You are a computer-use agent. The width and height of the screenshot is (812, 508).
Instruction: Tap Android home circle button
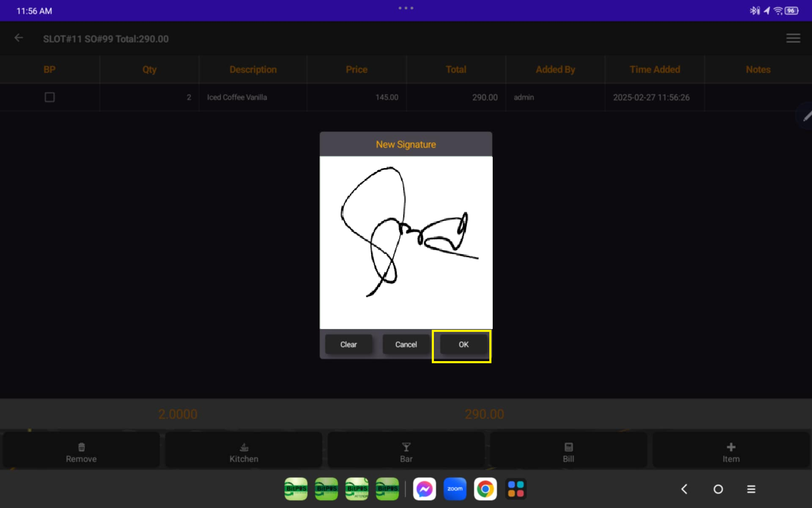[718, 489]
